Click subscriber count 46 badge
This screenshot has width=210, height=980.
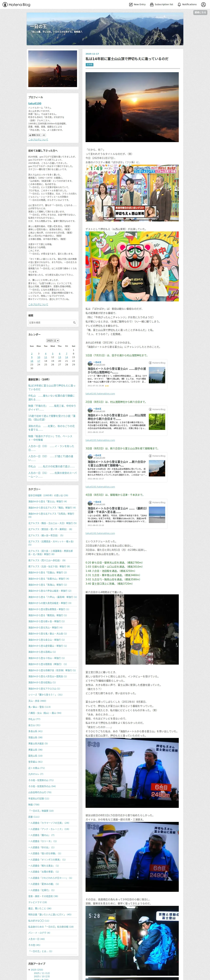click(x=44, y=135)
